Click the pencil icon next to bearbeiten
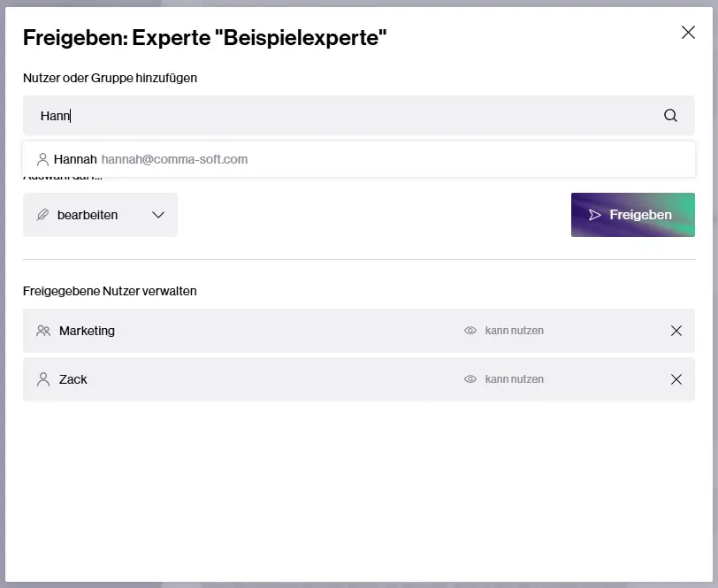This screenshot has height=588, width=718. point(42,215)
